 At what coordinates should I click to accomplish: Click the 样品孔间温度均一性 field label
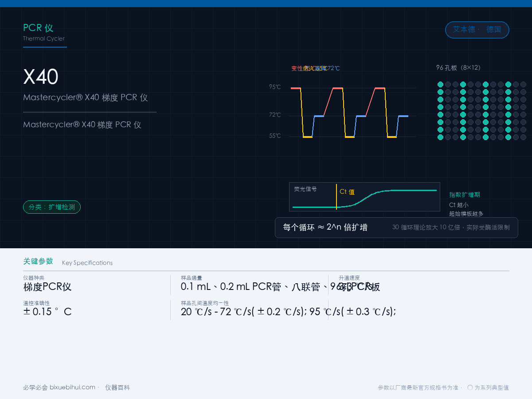pyautogui.click(x=205, y=303)
